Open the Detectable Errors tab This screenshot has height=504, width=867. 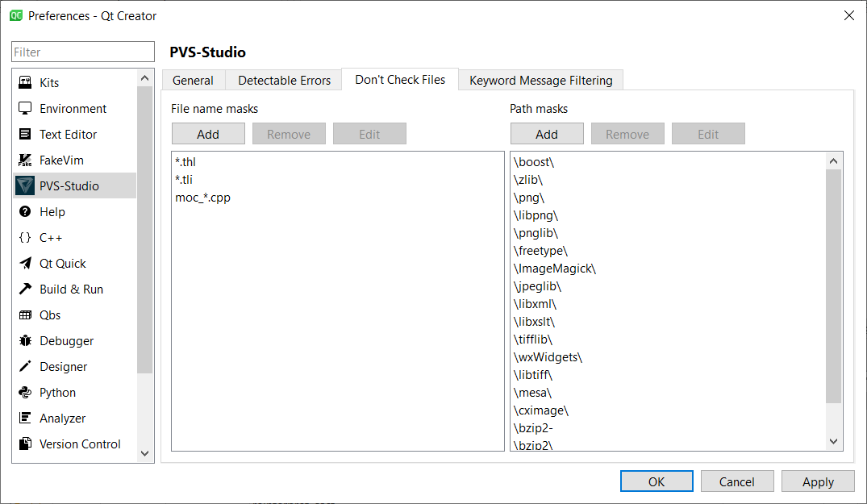click(284, 81)
